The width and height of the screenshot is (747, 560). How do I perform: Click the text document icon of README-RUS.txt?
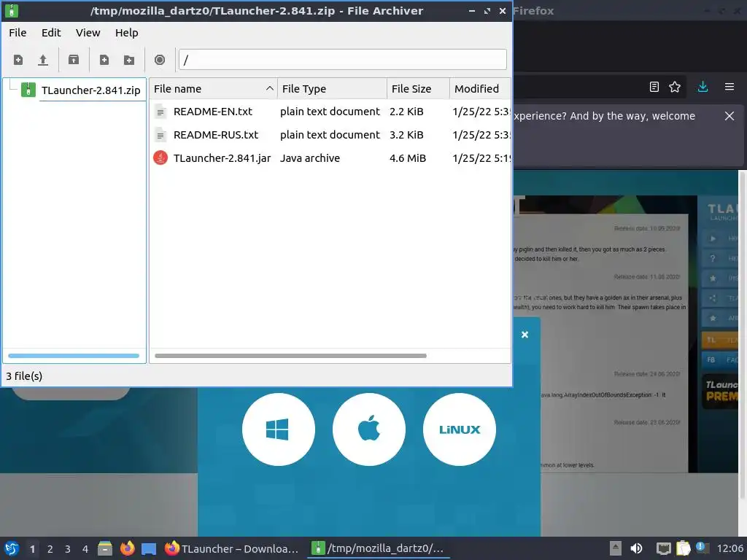coord(160,135)
